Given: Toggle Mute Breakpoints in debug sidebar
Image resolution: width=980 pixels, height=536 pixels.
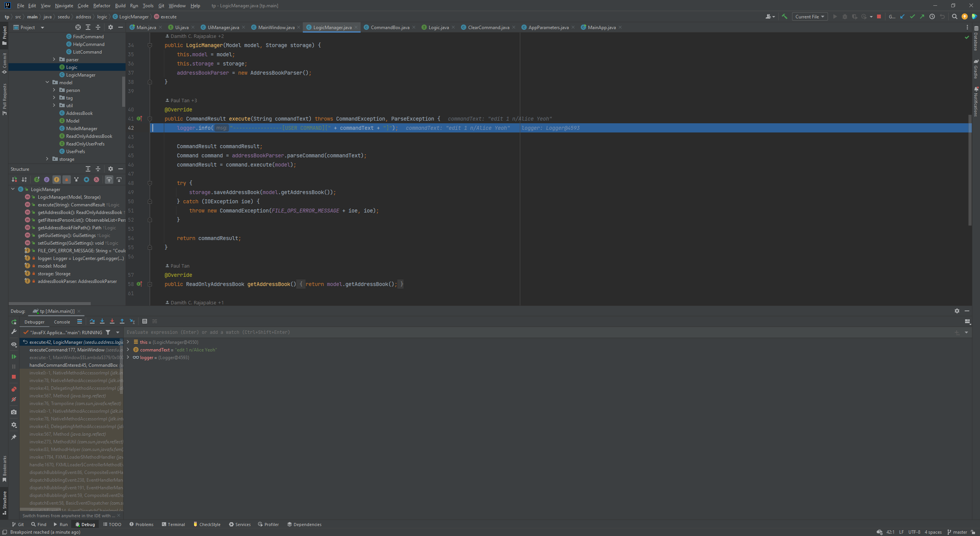Looking at the screenshot, I should pos(14,399).
